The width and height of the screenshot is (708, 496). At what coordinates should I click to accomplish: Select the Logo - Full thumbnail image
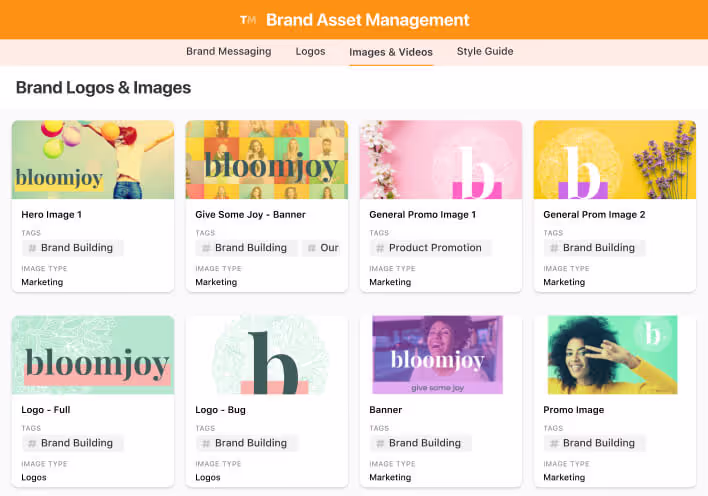pos(93,355)
